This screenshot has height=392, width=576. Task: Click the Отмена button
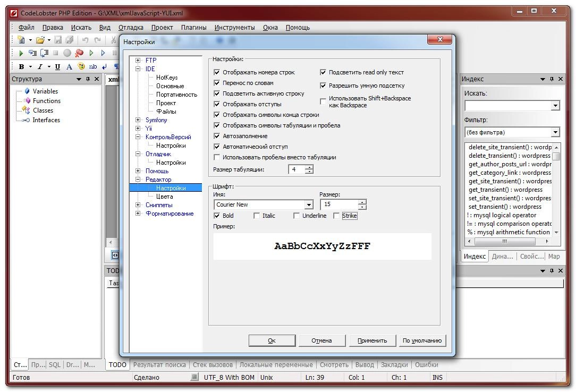(322, 340)
